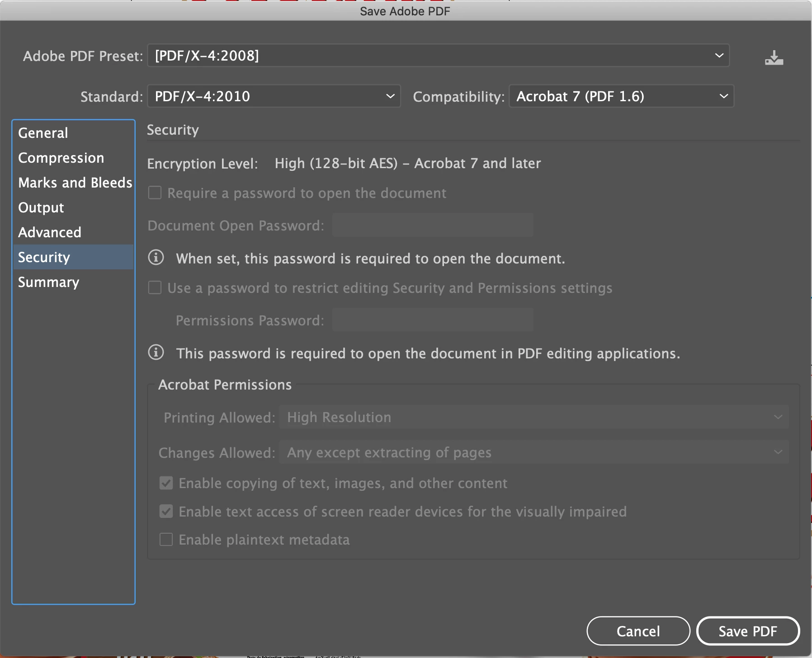Image resolution: width=812 pixels, height=658 pixels.
Task: Toggle Enable copying of text, images checkbox
Action: [x=166, y=483]
